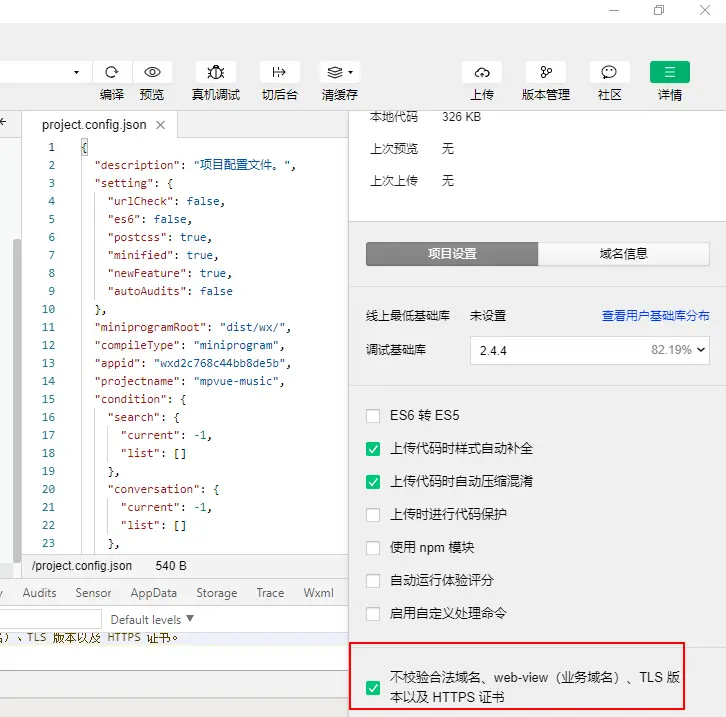Click line number 15 in editor gutter
Viewport: 726px width, 717px height.
(x=49, y=399)
